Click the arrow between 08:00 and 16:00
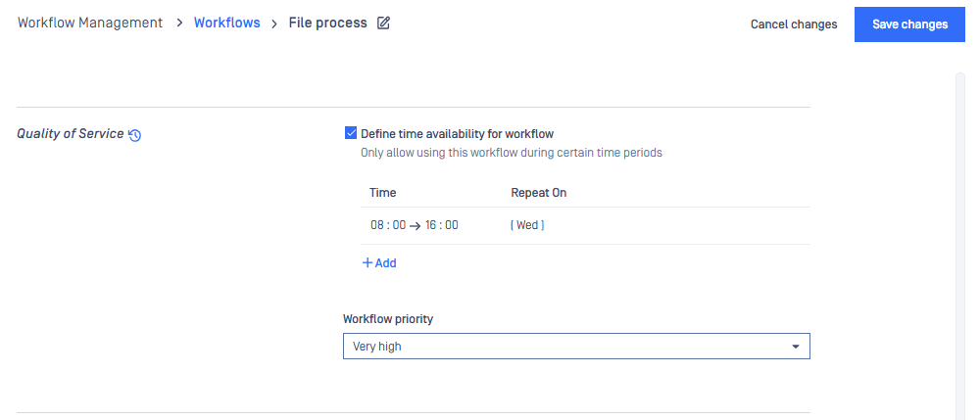This screenshot has height=420, width=980. pyautogui.click(x=416, y=226)
